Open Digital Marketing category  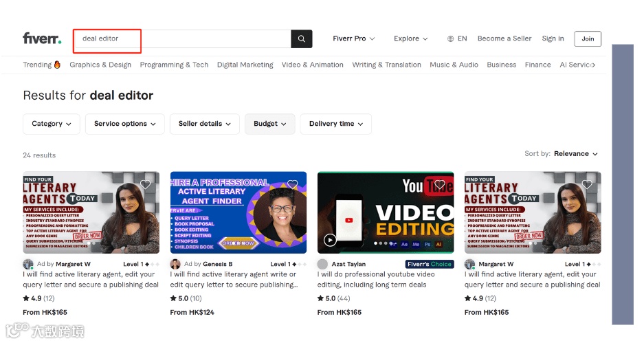(x=245, y=65)
